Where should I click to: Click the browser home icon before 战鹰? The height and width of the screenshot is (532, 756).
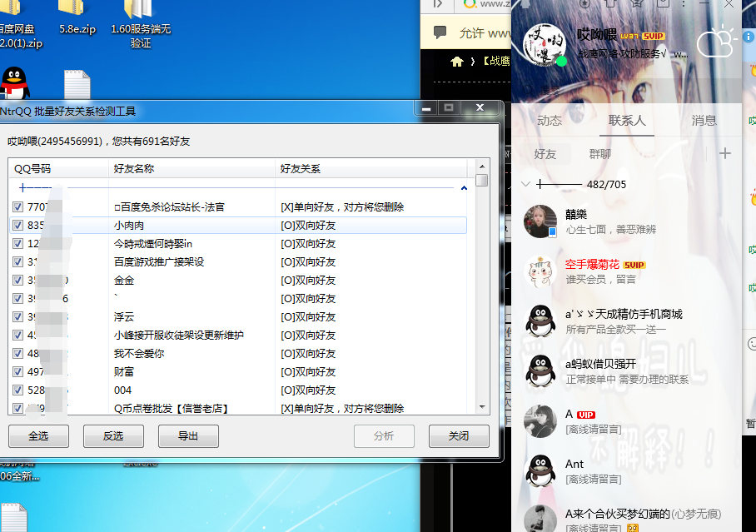(456, 62)
